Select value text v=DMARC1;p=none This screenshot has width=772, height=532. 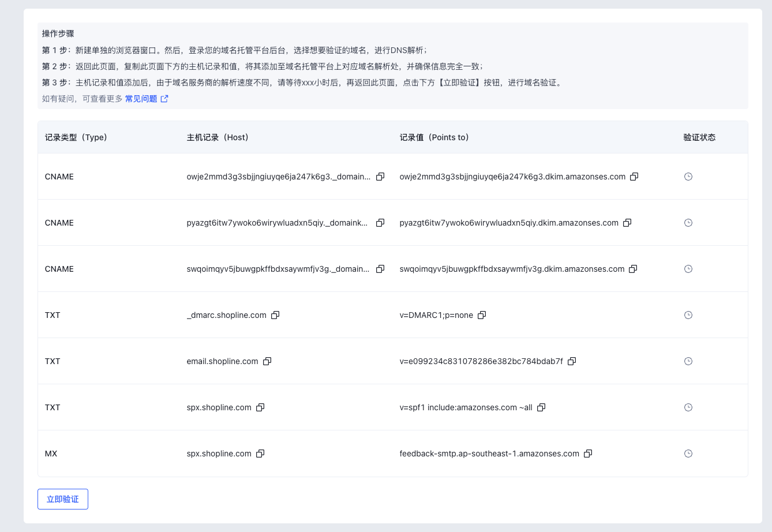tap(436, 315)
